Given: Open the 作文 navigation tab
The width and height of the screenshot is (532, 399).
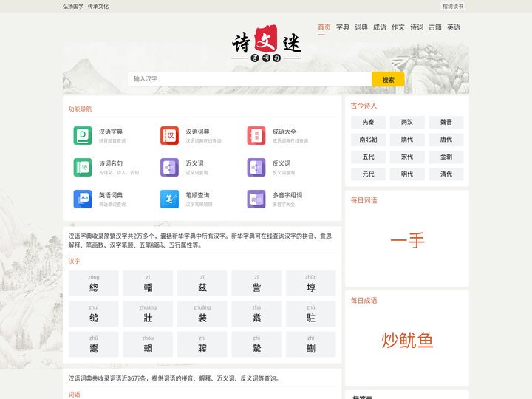Looking at the screenshot, I should coord(398,27).
